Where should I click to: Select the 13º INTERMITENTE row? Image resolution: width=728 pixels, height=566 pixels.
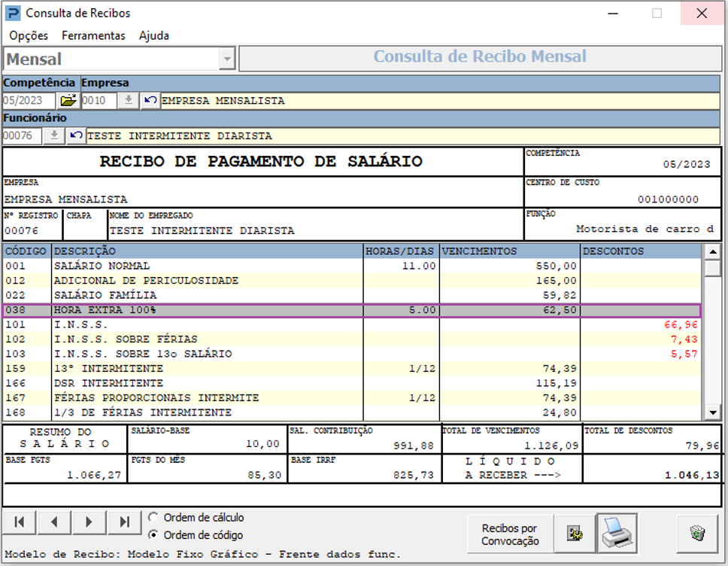352,369
